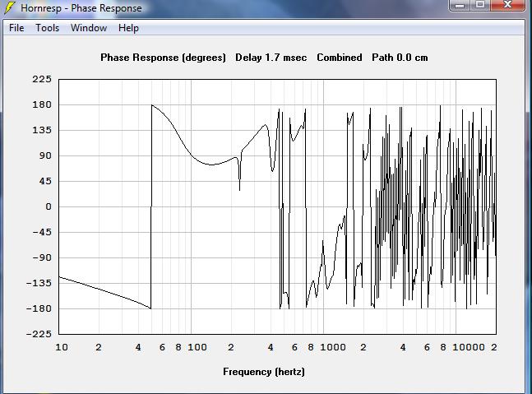Click the 1000 label on the frequency axis
The width and height of the screenshot is (532, 394).
point(333,347)
